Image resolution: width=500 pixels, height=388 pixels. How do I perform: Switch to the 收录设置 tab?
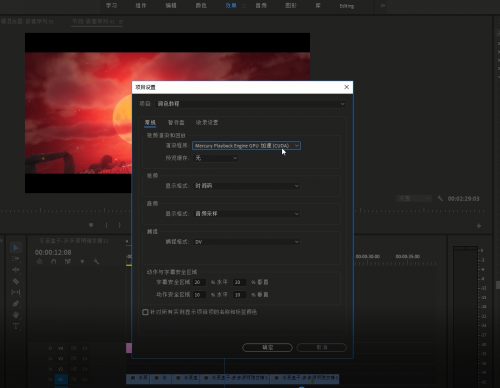pyautogui.click(x=207, y=123)
